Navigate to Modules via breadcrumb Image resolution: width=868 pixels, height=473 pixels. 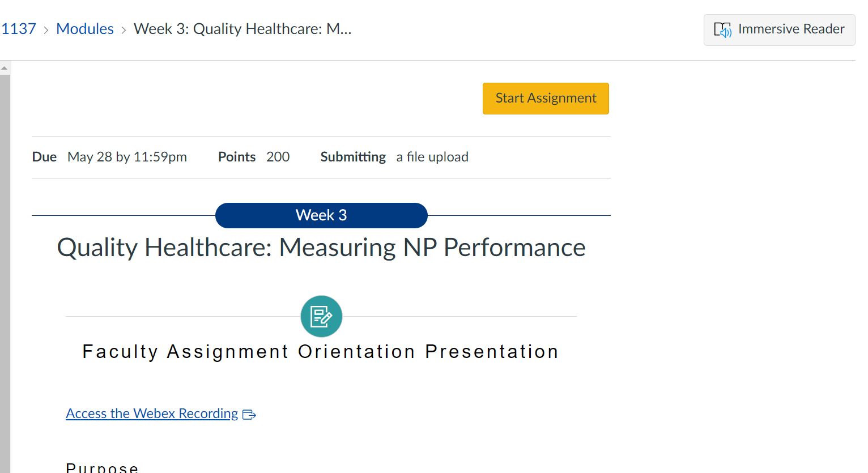(x=85, y=28)
